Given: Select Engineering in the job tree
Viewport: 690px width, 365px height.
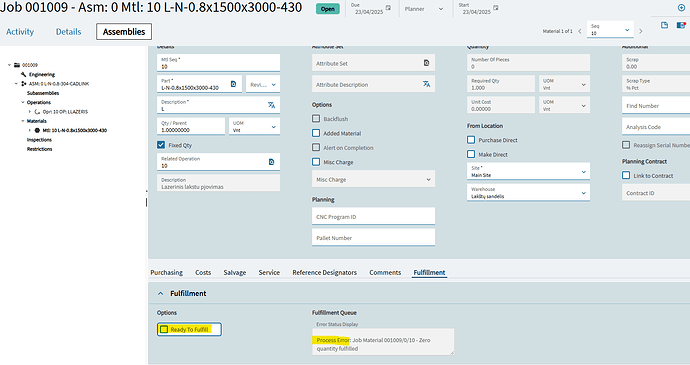Looking at the screenshot, I should click(42, 74).
